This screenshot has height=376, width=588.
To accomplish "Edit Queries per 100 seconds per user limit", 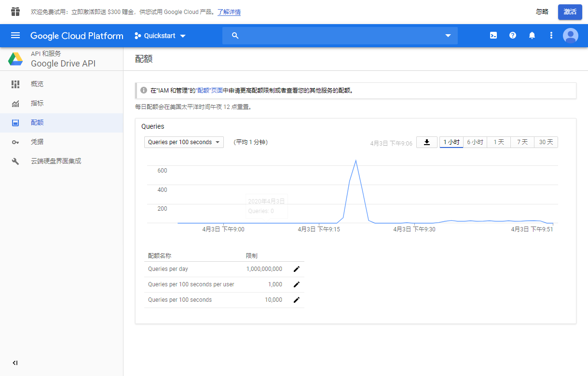I will (x=297, y=284).
